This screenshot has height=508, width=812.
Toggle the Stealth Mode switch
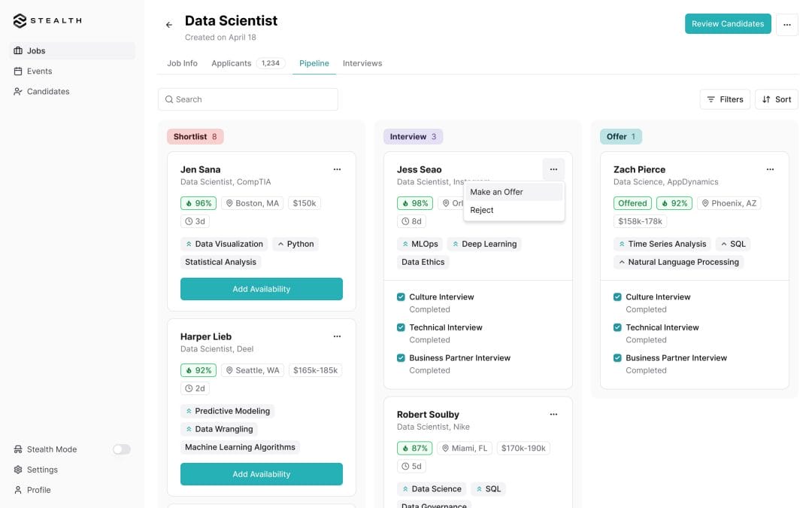(121, 449)
